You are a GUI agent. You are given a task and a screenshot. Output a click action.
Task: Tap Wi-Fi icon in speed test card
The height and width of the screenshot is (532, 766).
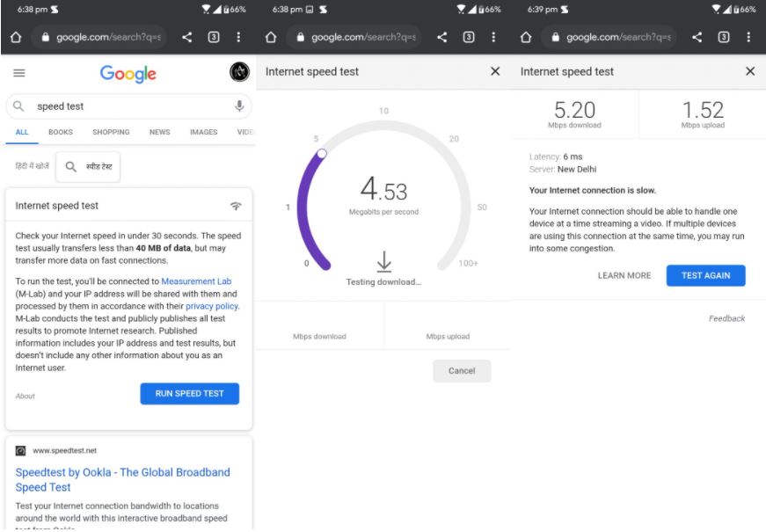pos(236,206)
